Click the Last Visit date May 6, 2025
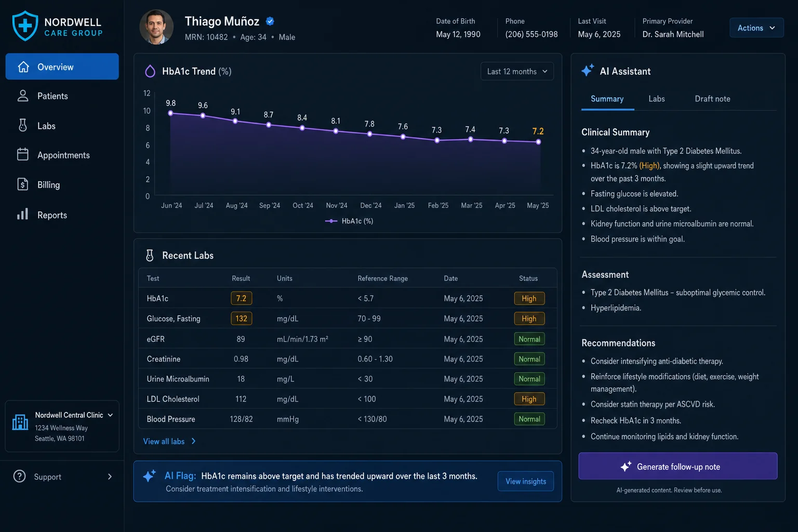798x532 pixels. click(x=599, y=34)
